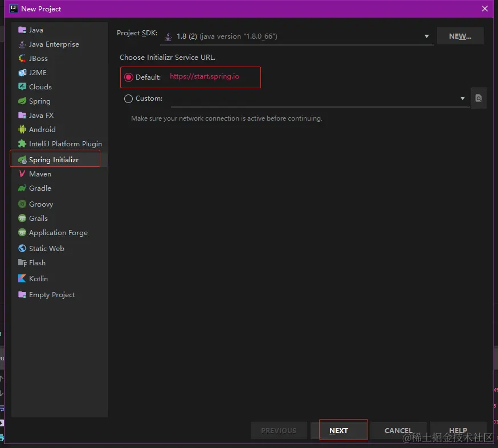Open the Project SDK combo box

pos(297,36)
